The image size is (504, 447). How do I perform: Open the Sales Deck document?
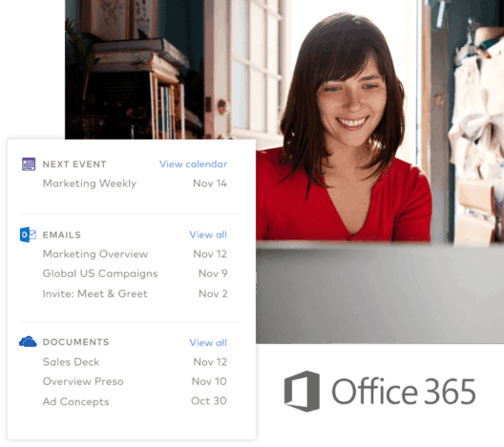point(71,362)
